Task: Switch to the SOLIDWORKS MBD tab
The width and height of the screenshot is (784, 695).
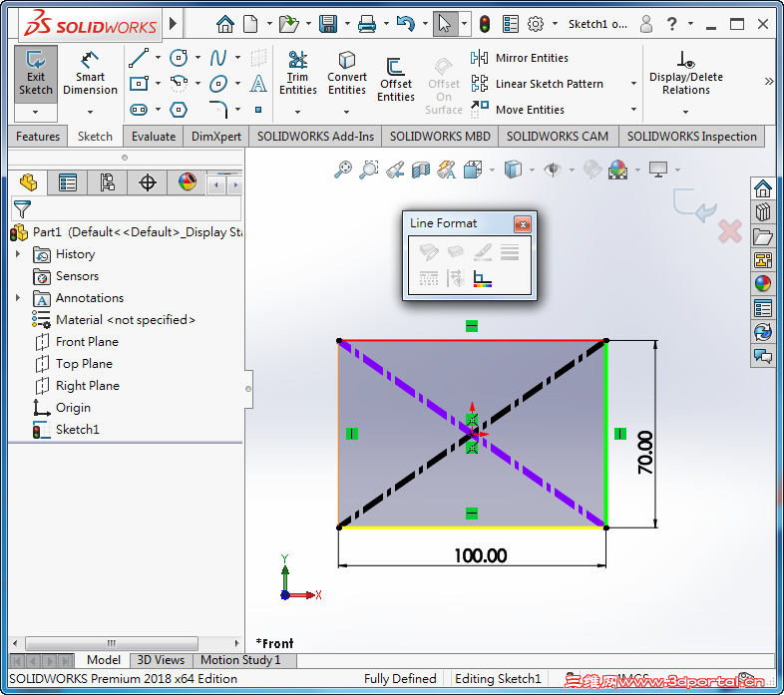Action: (440, 137)
